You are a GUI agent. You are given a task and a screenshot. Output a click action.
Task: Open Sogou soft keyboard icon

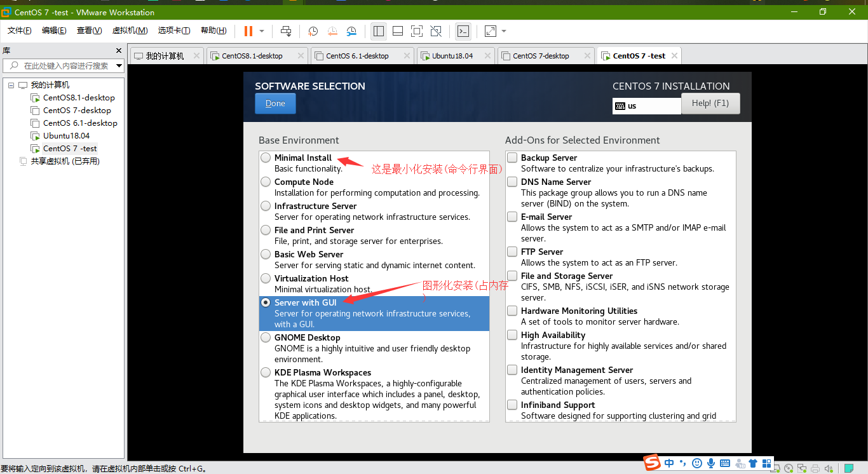[725, 463]
